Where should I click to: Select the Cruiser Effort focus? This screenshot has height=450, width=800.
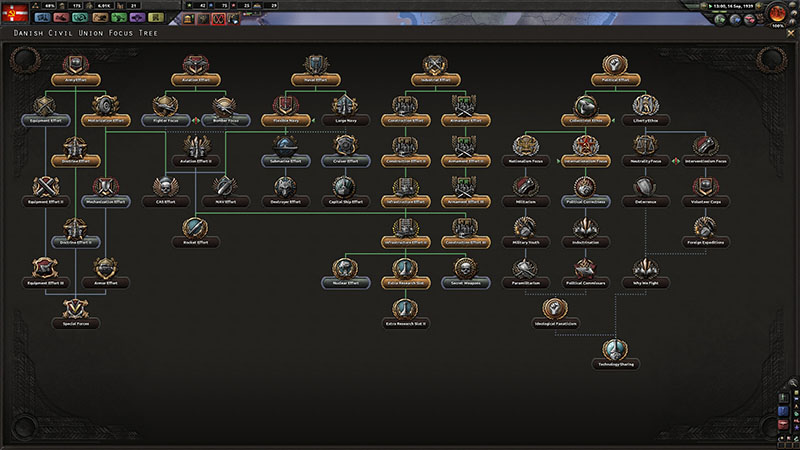(346, 152)
